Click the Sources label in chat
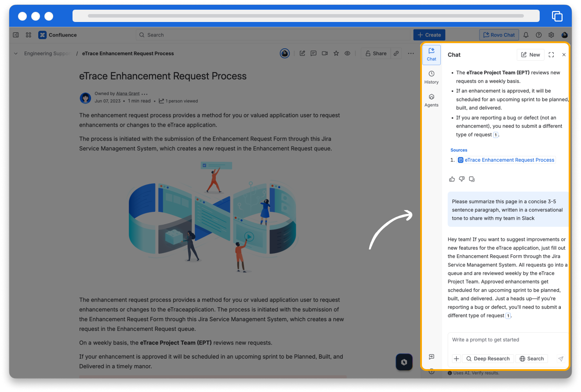 click(x=459, y=150)
